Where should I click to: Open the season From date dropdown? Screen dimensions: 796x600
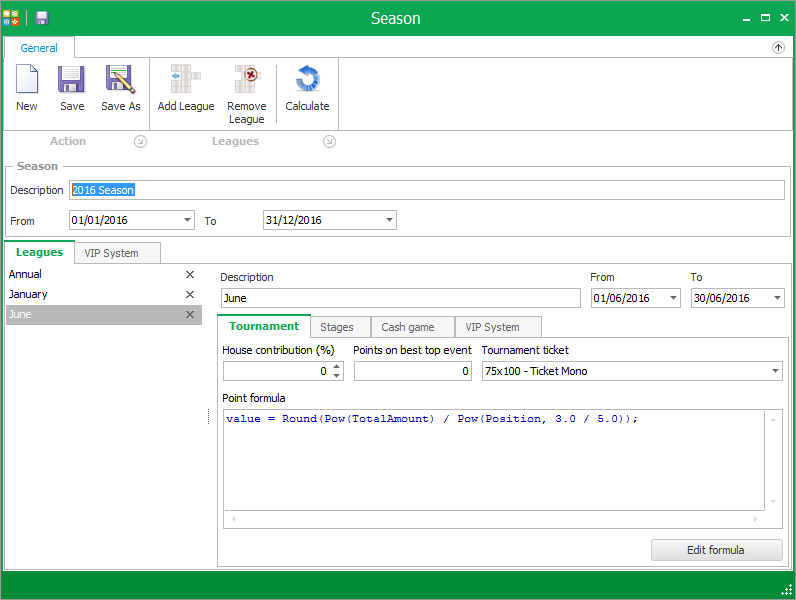187,220
